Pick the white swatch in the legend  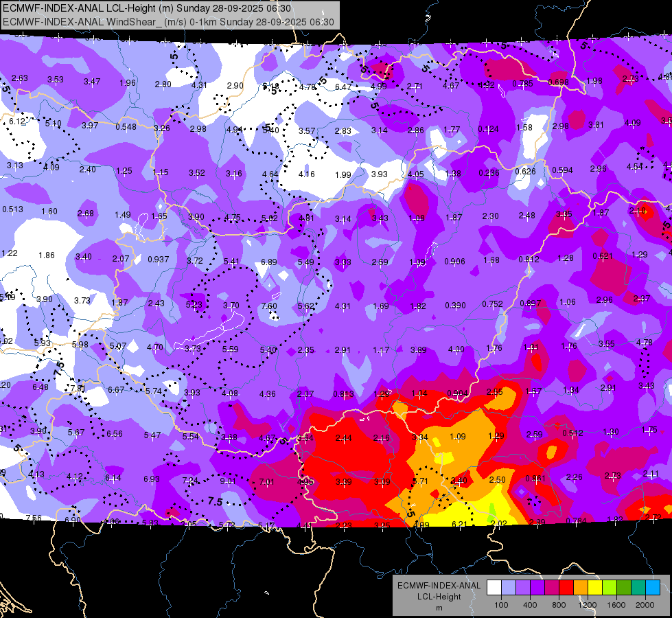click(x=494, y=588)
